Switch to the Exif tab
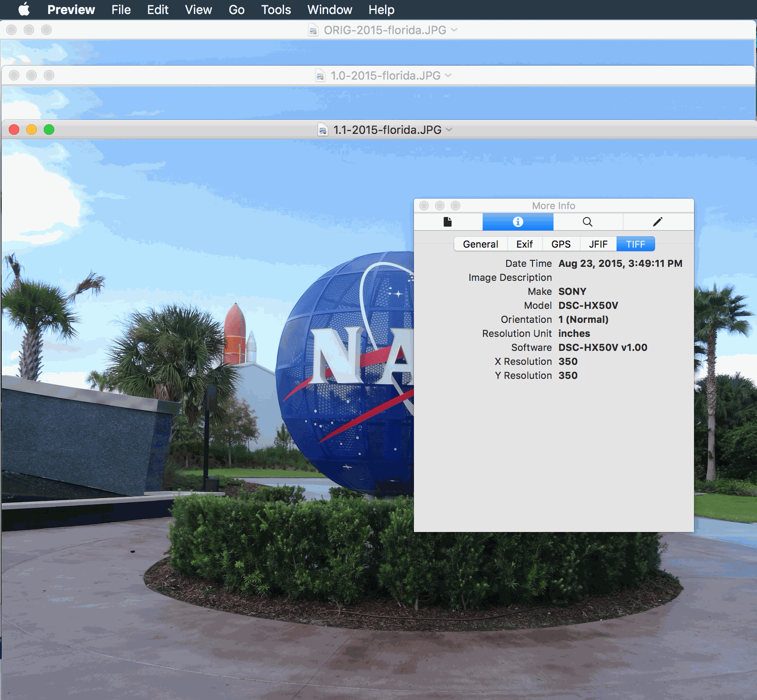The height and width of the screenshot is (700, 757). (x=524, y=244)
